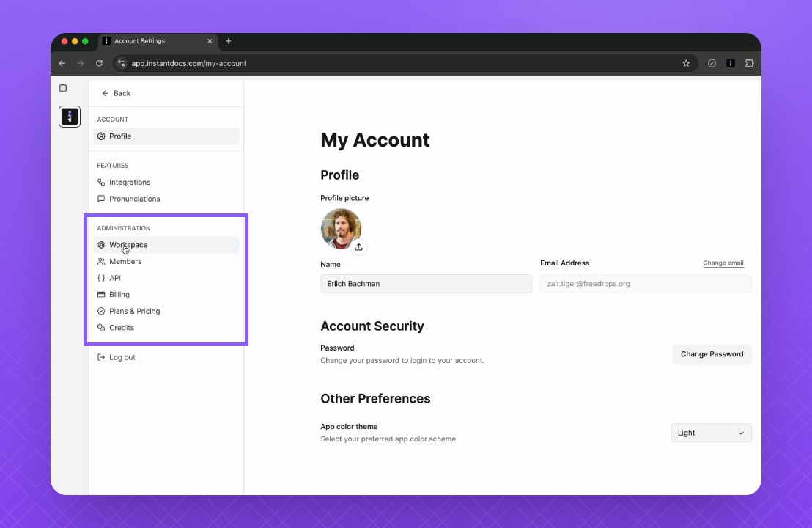Click the Pronunciations speech bubble icon
812x528 pixels.
point(101,199)
